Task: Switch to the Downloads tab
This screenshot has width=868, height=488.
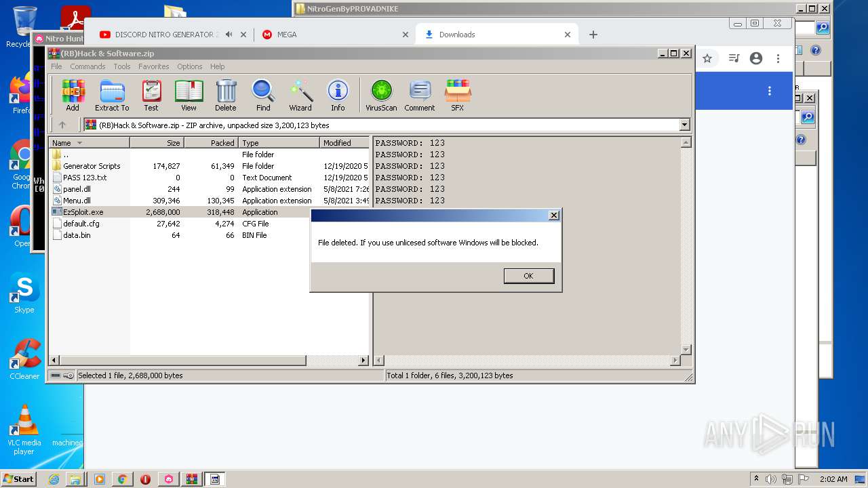Action: (x=497, y=35)
